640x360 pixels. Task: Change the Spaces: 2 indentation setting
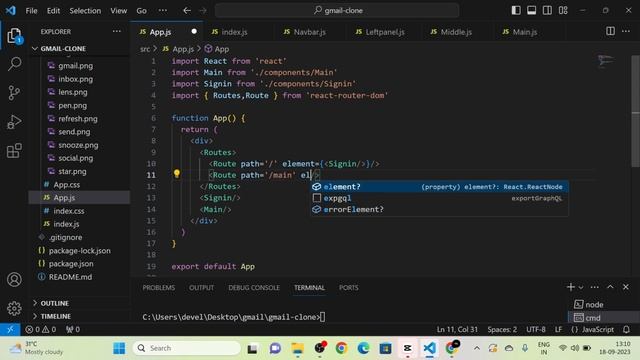502,329
